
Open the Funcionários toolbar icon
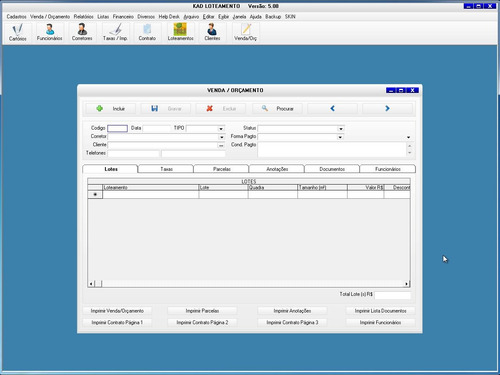(49, 32)
